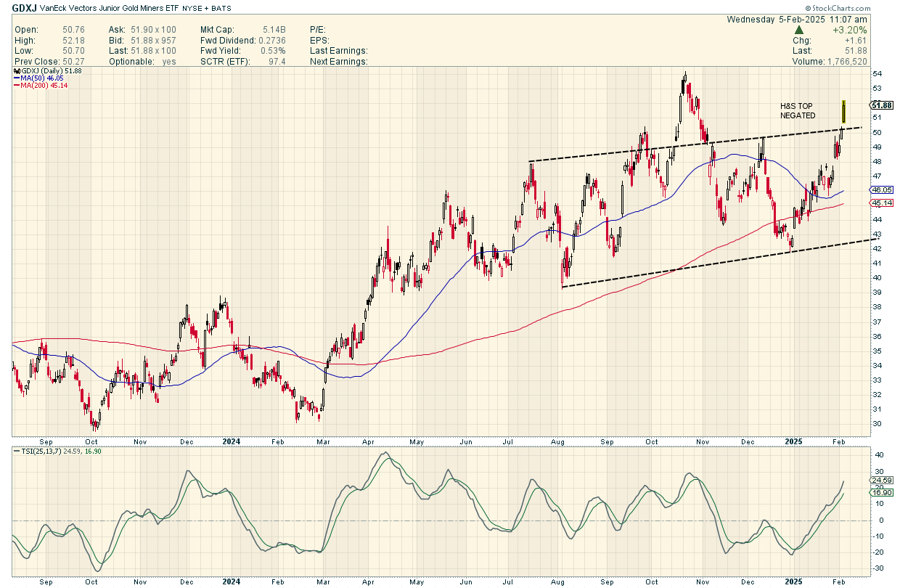The width and height of the screenshot is (900, 588).
Task: Click the 24.59 TSI axis value tag
Action: click(x=881, y=481)
